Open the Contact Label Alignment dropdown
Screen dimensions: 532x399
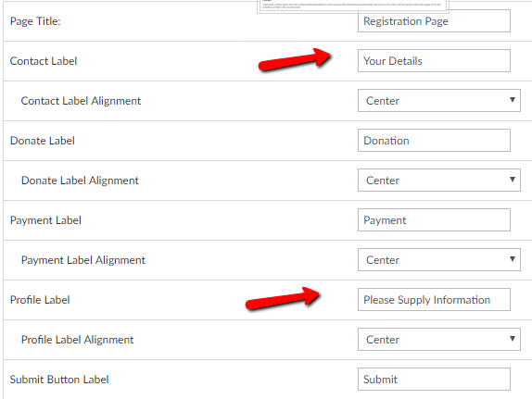[439, 101]
